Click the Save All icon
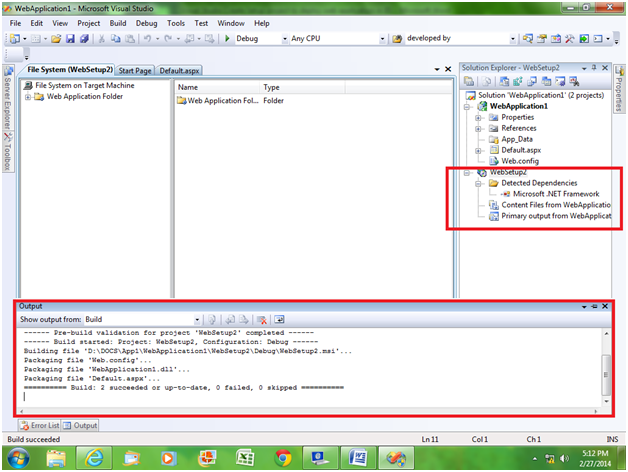 (x=84, y=38)
